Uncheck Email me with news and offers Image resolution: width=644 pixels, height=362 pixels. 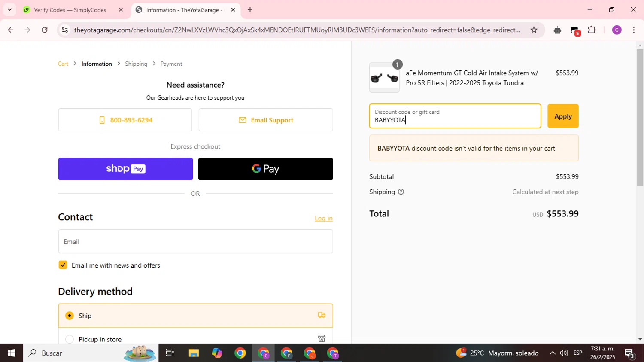pyautogui.click(x=63, y=265)
